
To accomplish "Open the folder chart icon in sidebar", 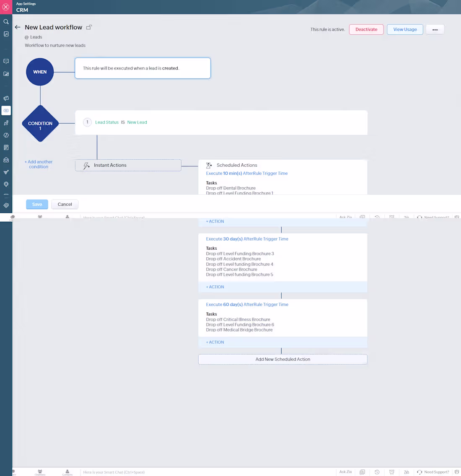I will coord(6,74).
